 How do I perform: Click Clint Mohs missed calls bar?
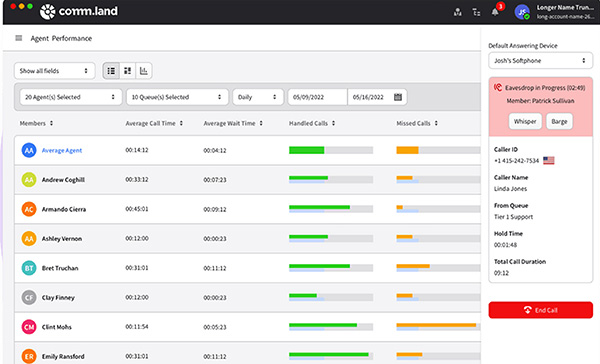point(438,327)
